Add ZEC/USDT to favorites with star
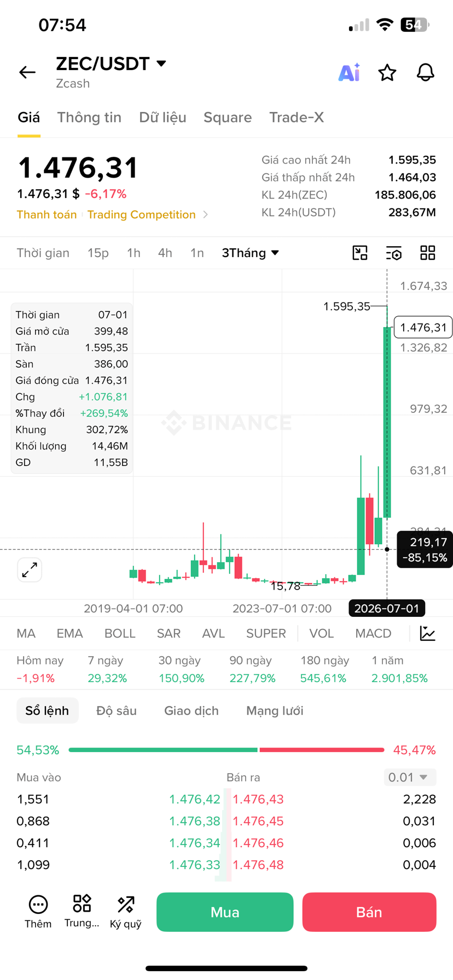 pos(387,72)
